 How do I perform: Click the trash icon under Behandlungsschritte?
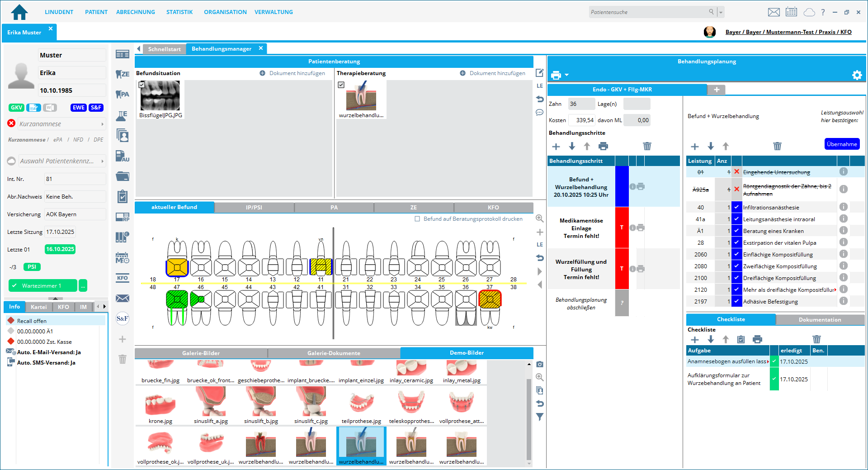click(x=647, y=146)
